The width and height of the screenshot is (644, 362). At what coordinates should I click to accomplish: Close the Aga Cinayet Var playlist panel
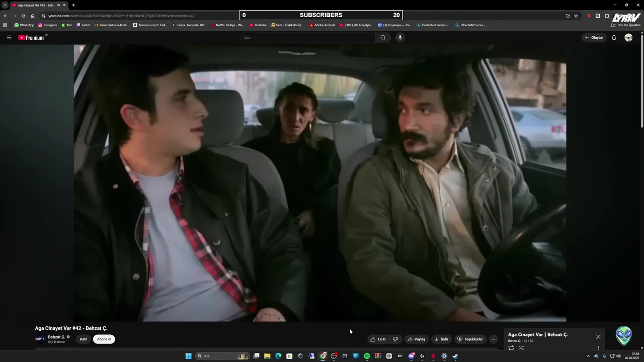click(x=598, y=337)
